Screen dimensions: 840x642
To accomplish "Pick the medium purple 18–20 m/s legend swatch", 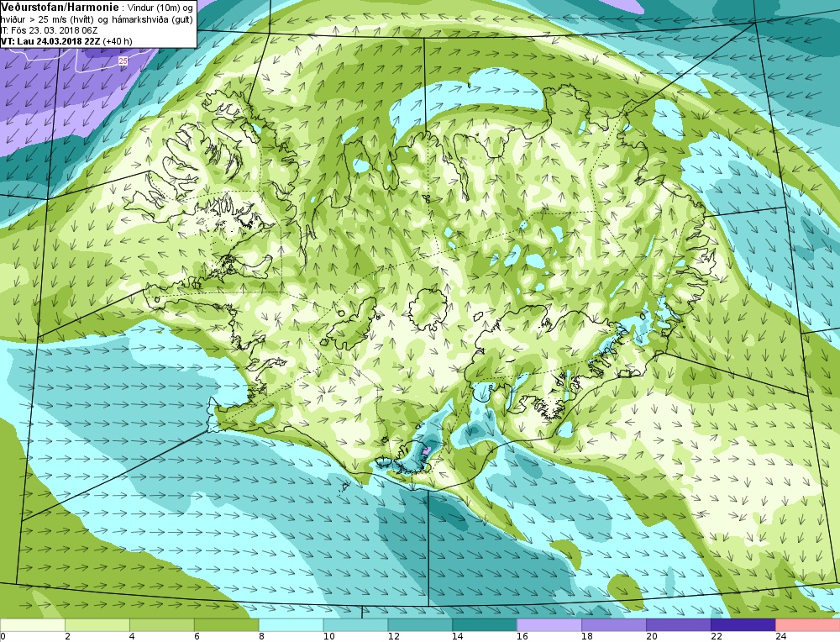I will click(x=614, y=625).
